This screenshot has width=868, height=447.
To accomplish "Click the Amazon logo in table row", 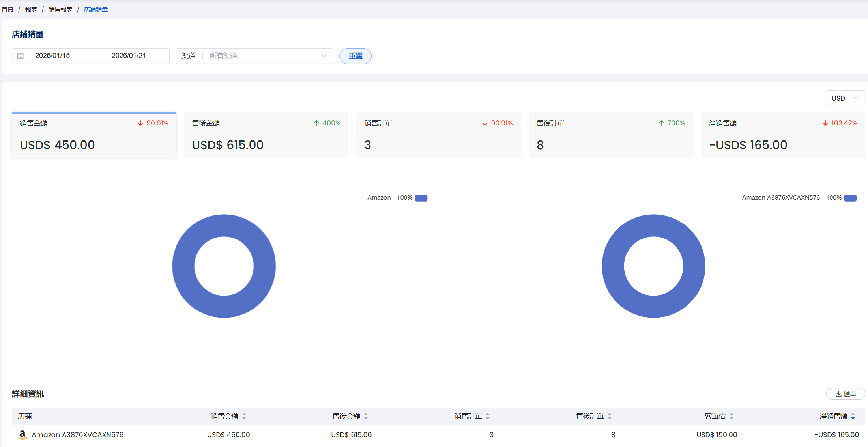I will pos(22,435).
